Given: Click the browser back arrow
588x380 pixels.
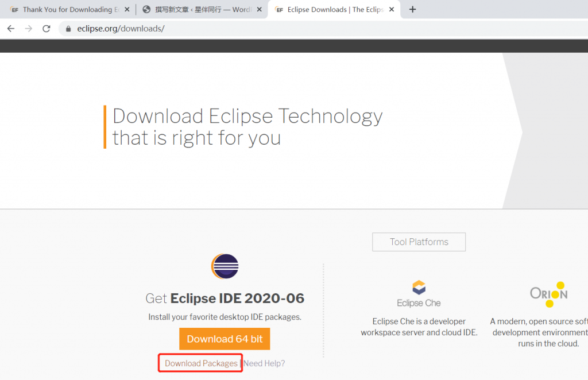Looking at the screenshot, I should pyautogui.click(x=11, y=29).
